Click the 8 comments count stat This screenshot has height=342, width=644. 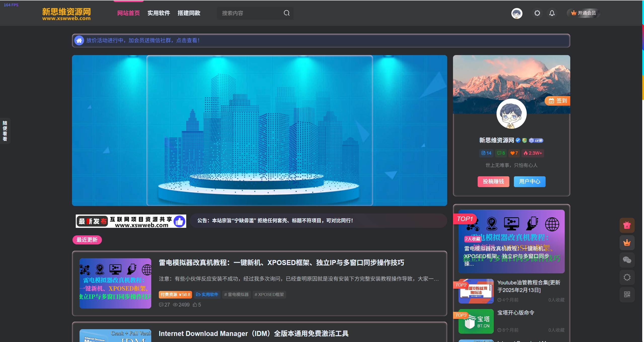[x=501, y=153]
